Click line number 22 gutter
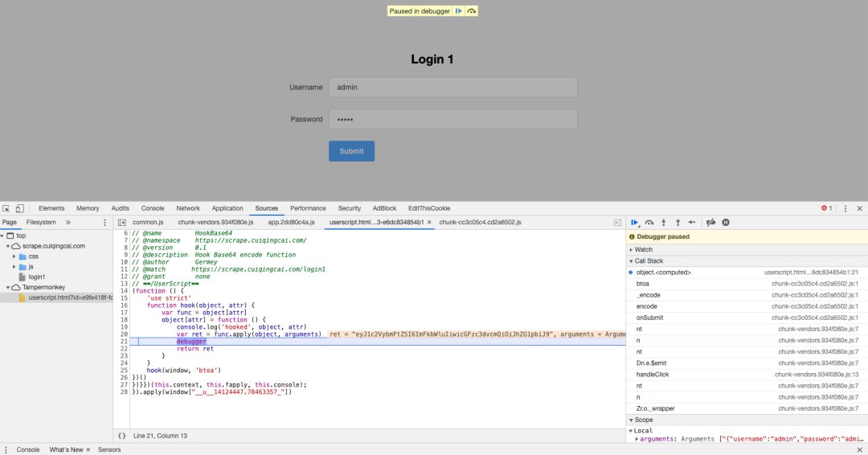This screenshot has height=455, width=868. tap(124, 349)
